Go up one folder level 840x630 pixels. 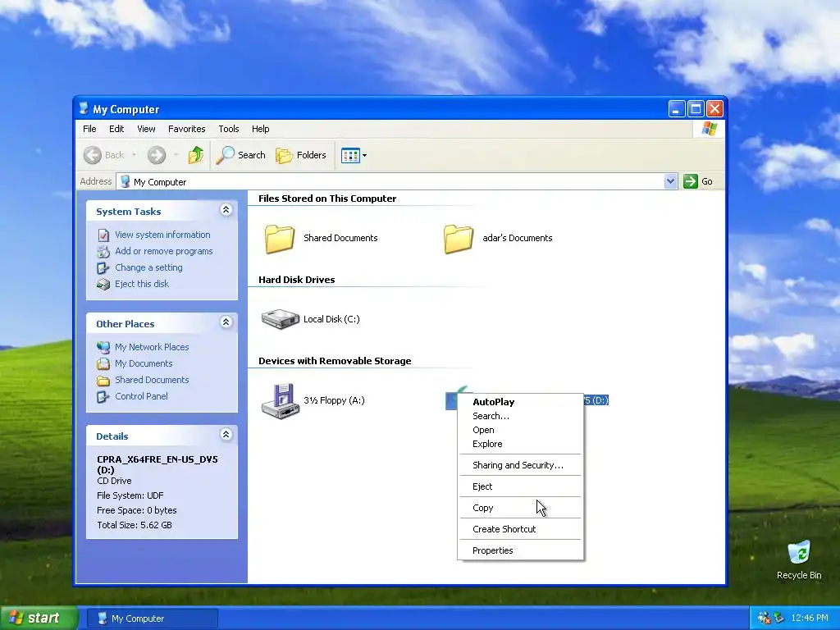coord(196,155)
